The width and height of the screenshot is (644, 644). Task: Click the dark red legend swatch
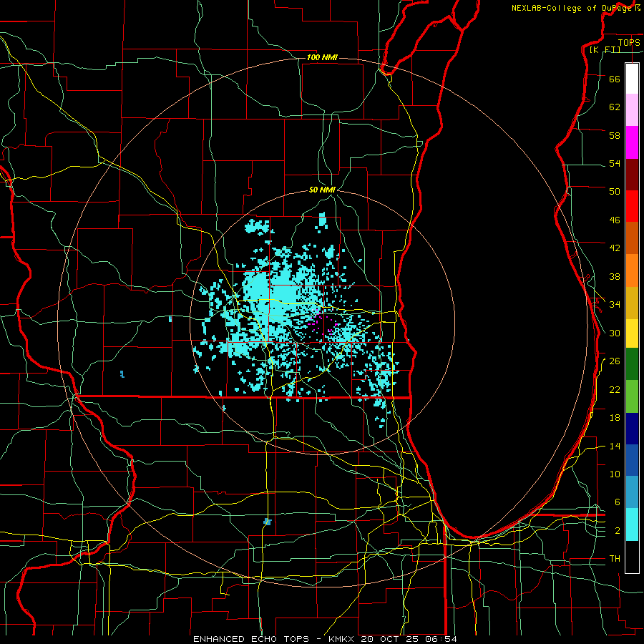coord(632,175)
